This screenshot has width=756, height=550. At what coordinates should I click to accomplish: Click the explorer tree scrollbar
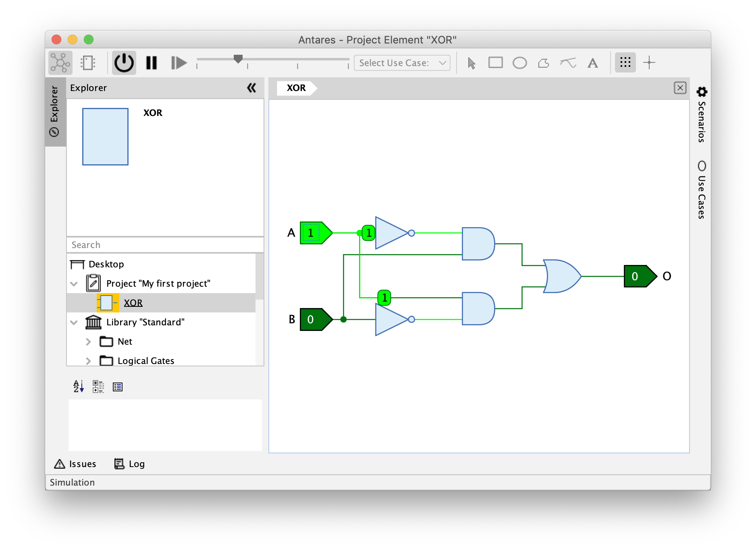click(260, 276)
